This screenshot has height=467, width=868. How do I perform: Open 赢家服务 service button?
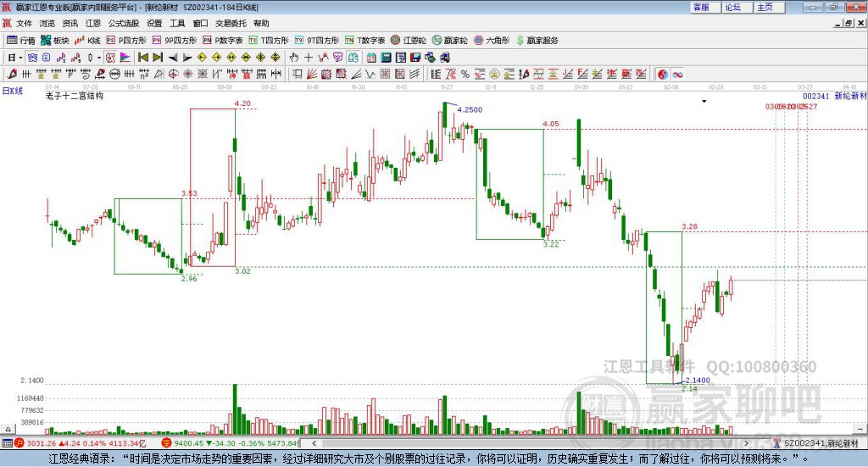point(537,41)
